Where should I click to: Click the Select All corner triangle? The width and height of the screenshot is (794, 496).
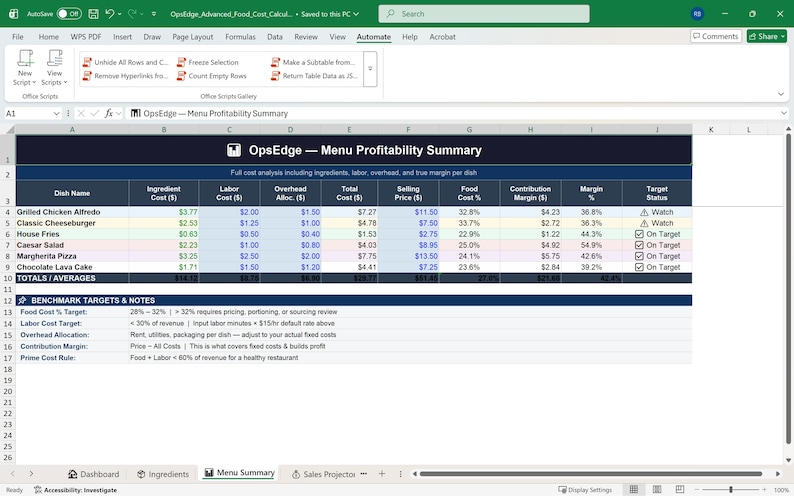tap(9, 130)
